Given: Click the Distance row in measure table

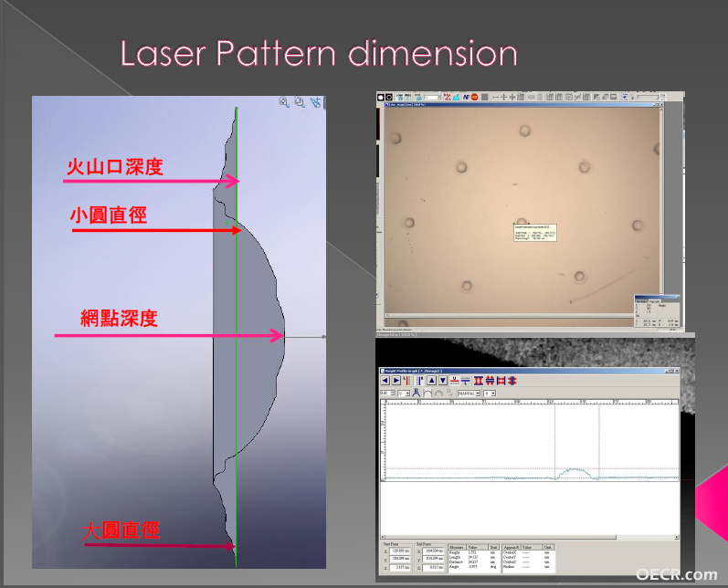Looking at the screenshot, I should [x=473, y=562].
